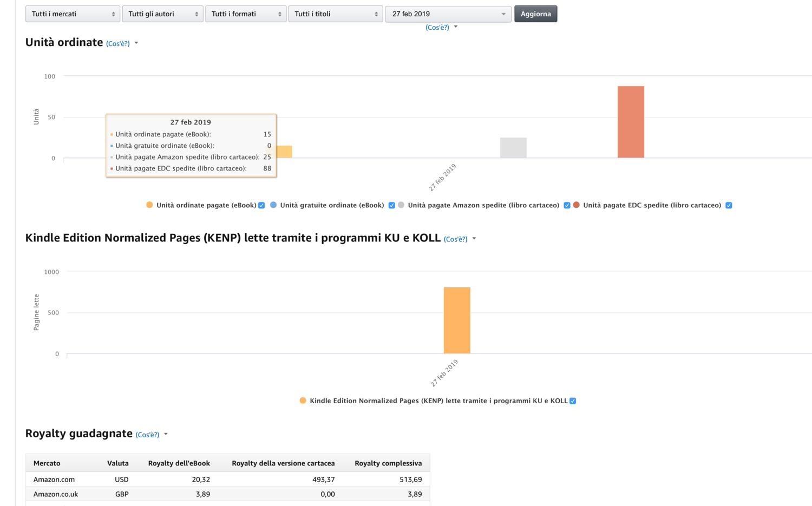The width and height of the screenshot is (812, 506).
Task: Open Cos'è? link under the date selector
Action: pyautogui.click(x=437, y=27)
